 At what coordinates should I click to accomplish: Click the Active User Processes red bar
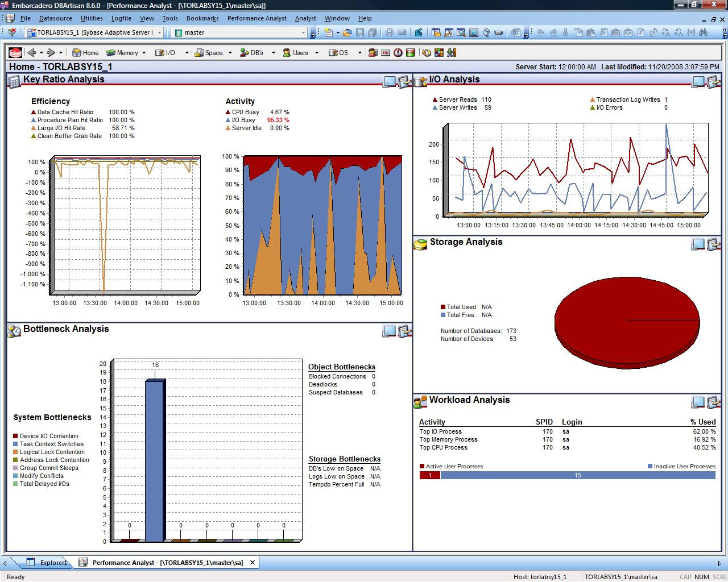(x=430, y=475)
